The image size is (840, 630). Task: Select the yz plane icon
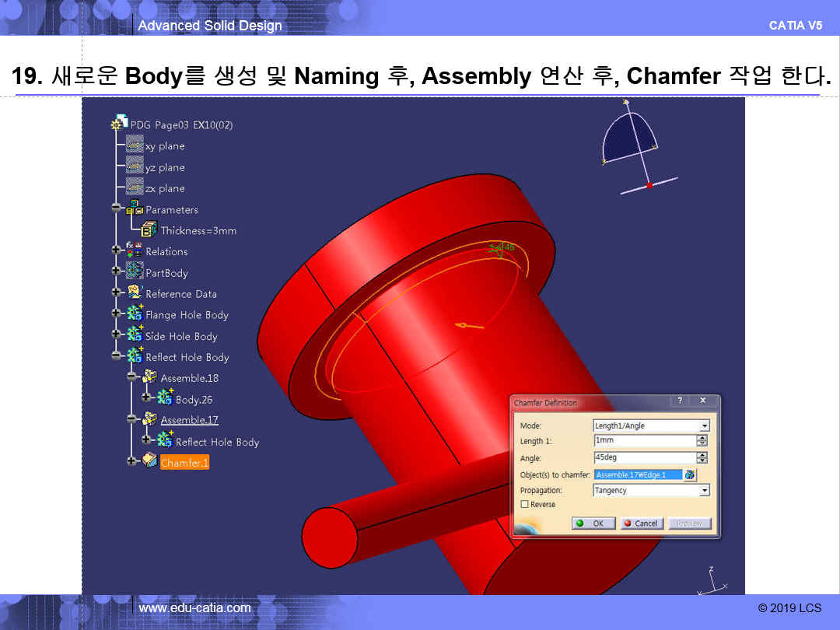(134, 166)
